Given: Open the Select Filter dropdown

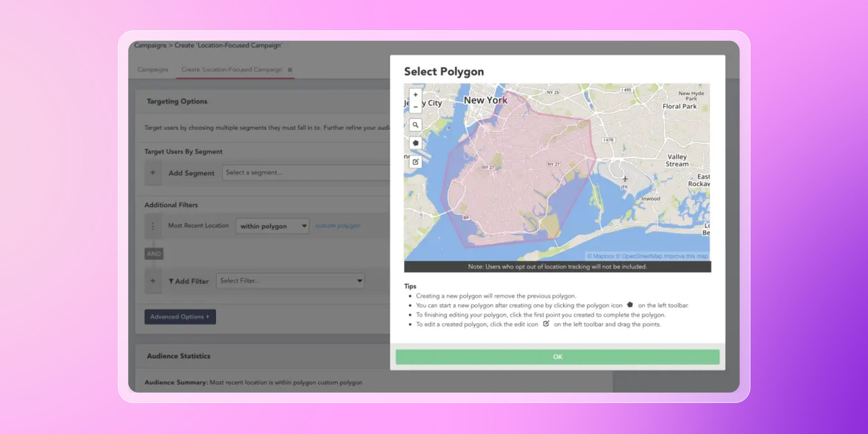Looking at the screenshot, I should click(290, 281).
